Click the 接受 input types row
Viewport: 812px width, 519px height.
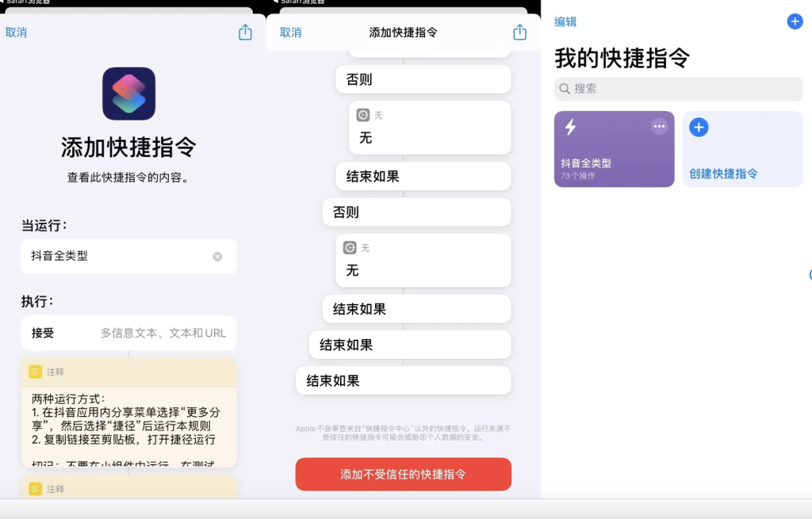pyautogui.click(x=129, y=333)
